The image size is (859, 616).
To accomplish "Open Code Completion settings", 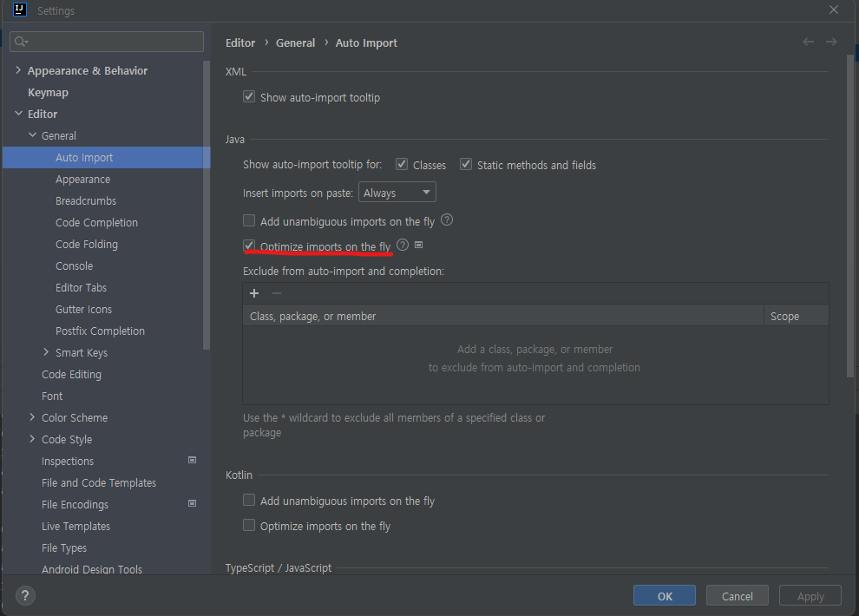I will click(96, 223).
